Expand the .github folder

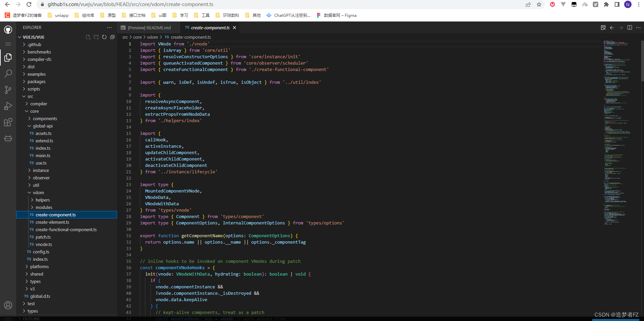tap(34, 44)
